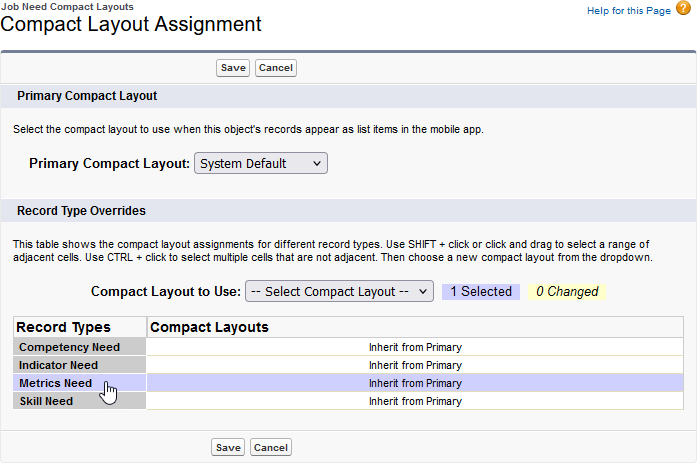Select Skill Need's Inherit from Primary cell
This screenshot has height=463, width=697.
click(x=415, y=401)
